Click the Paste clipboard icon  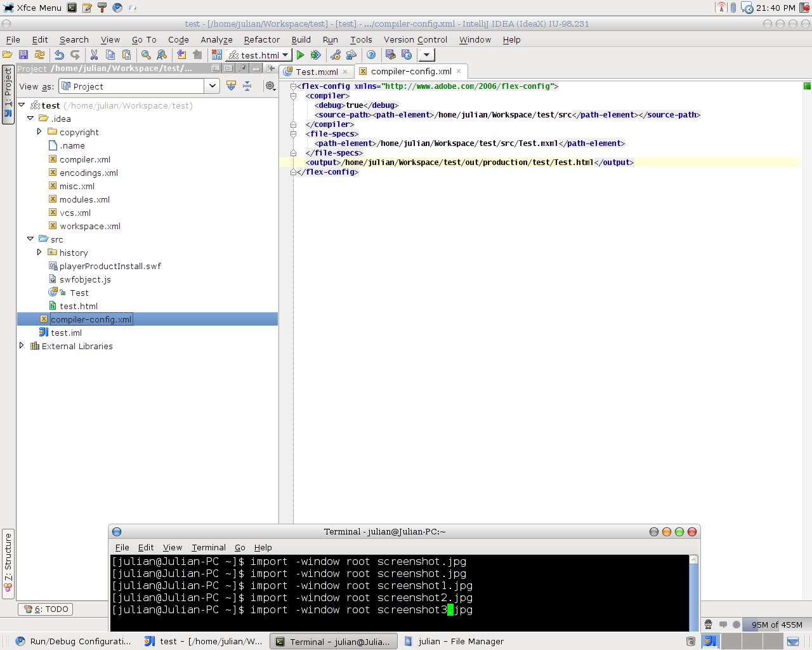tap(126, 55)
